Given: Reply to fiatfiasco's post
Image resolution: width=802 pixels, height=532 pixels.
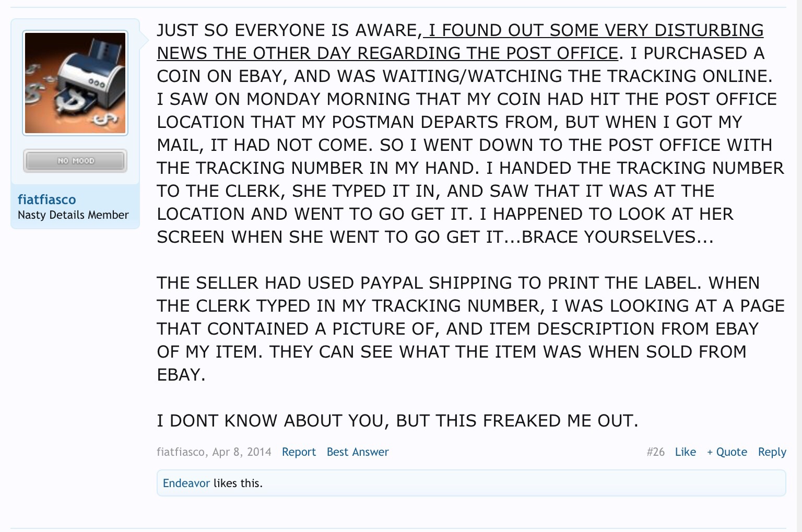Looking at the screenshot, I should 772,452.
